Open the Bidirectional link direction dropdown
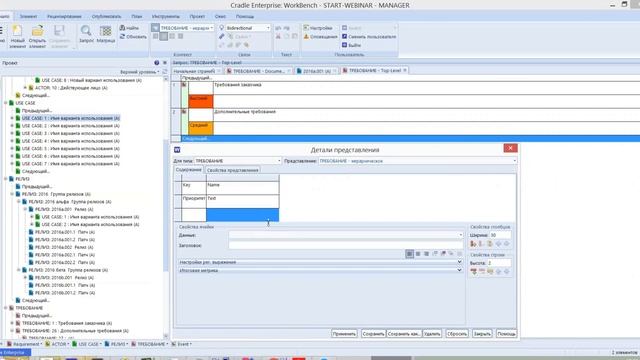This screenshot has width=640, height=360. coord(268,28)
